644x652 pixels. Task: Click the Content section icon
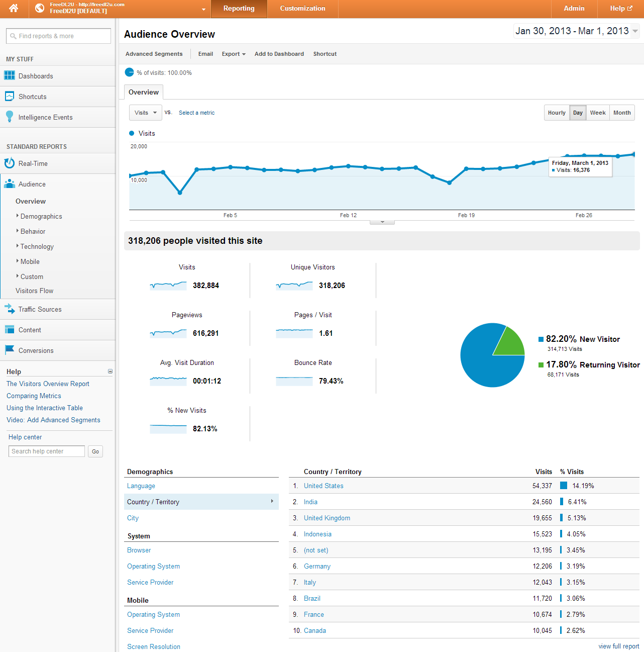(10, 330)
